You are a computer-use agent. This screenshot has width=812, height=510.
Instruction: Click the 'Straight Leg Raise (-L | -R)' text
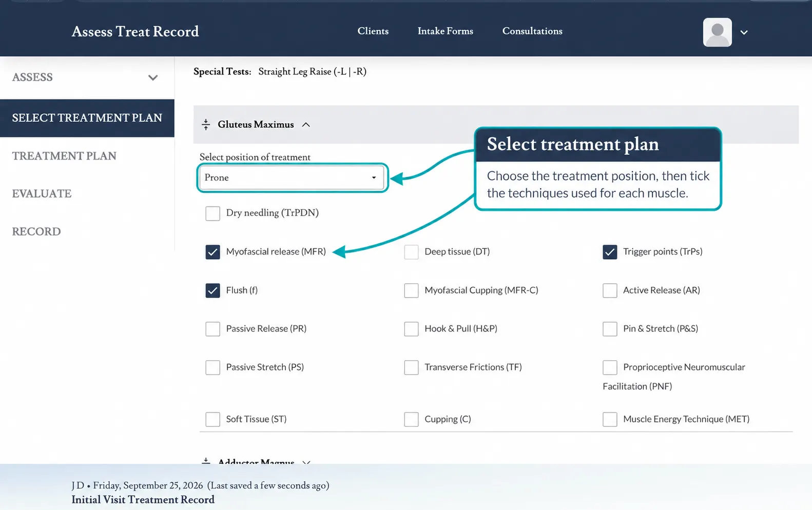(x=313, y=72)
